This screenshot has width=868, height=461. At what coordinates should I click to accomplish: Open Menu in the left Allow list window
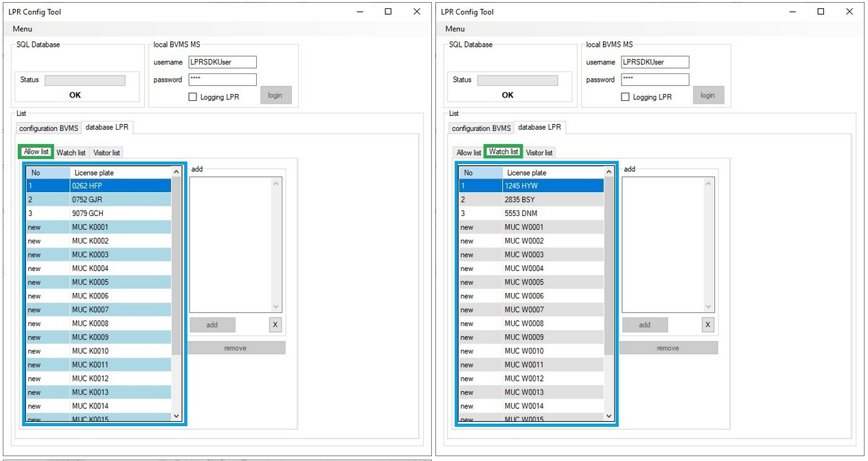click(22, 29)
